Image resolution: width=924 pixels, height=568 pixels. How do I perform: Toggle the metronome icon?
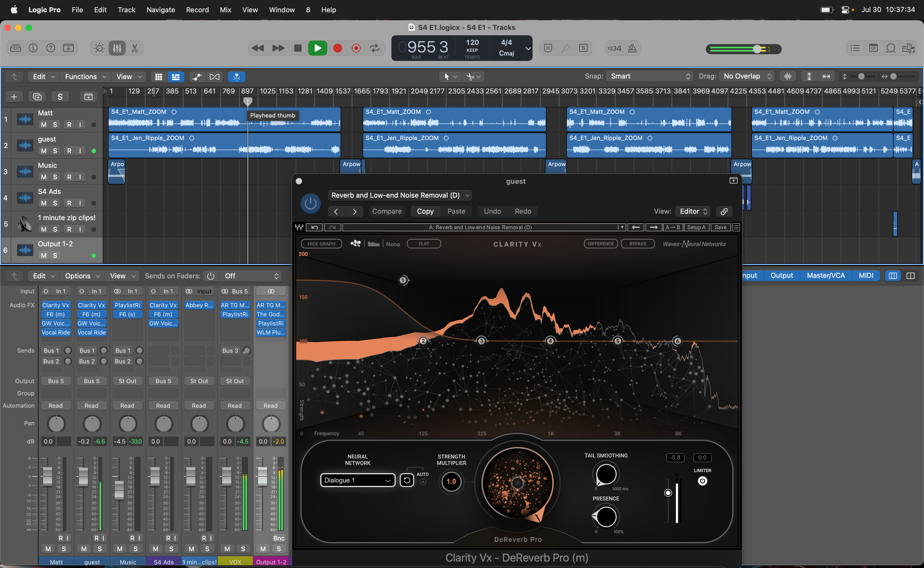point(632,48)
